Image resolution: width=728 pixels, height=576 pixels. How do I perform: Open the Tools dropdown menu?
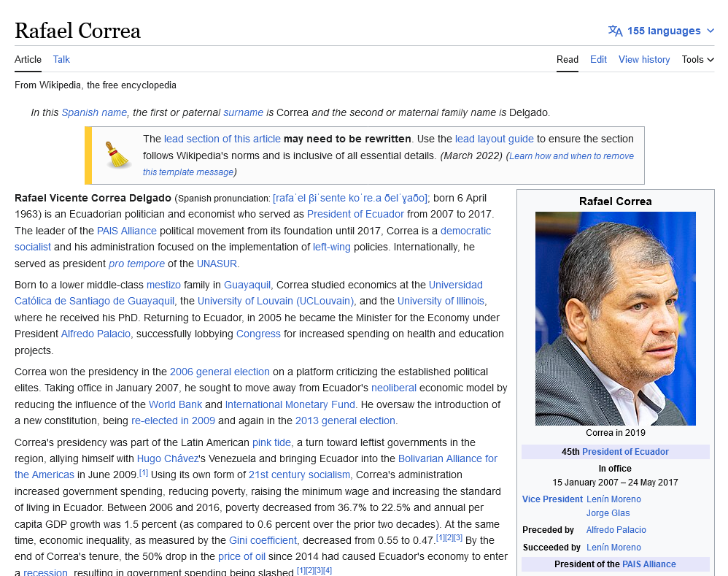pyautogui.click(x=698, y=59)
